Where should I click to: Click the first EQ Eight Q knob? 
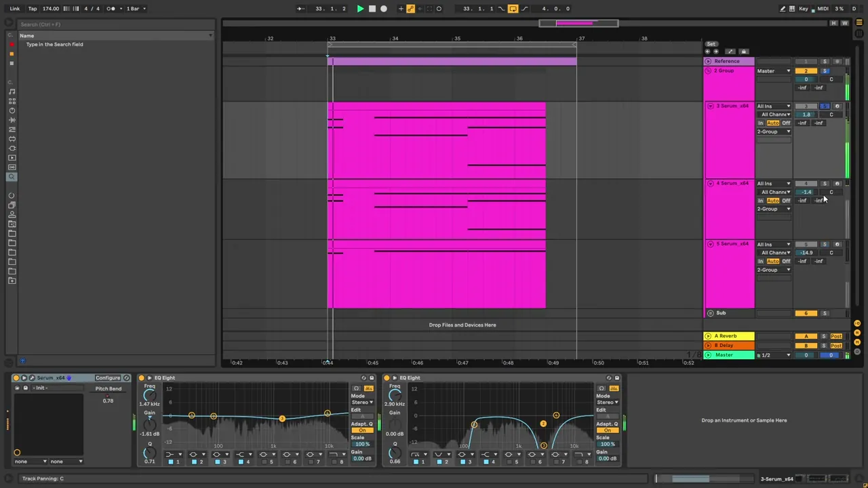(149, 453)
